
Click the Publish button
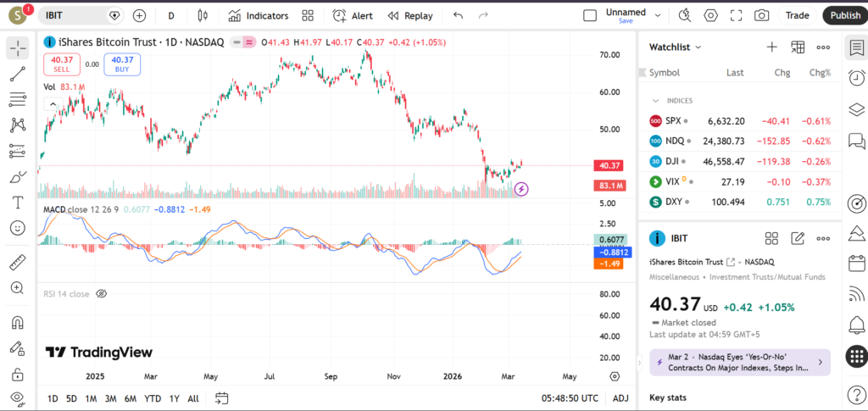coord(844,15)
